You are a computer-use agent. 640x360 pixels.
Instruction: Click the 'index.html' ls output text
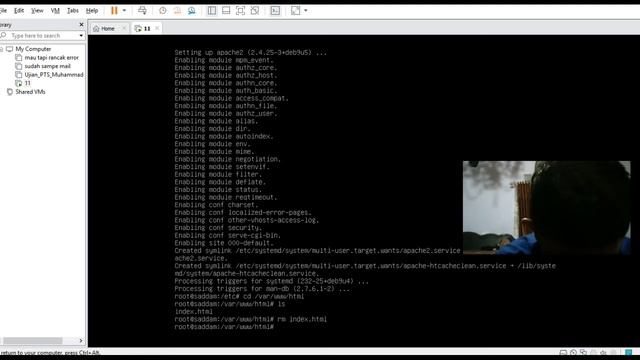point(193,312)
